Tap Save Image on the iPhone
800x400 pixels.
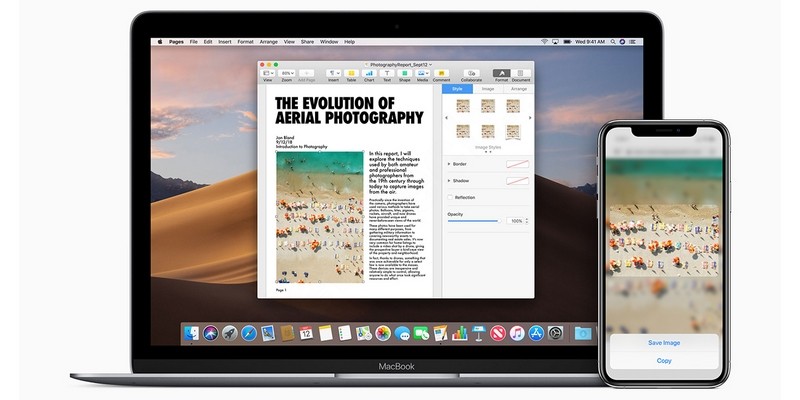(x=664, y=343)
